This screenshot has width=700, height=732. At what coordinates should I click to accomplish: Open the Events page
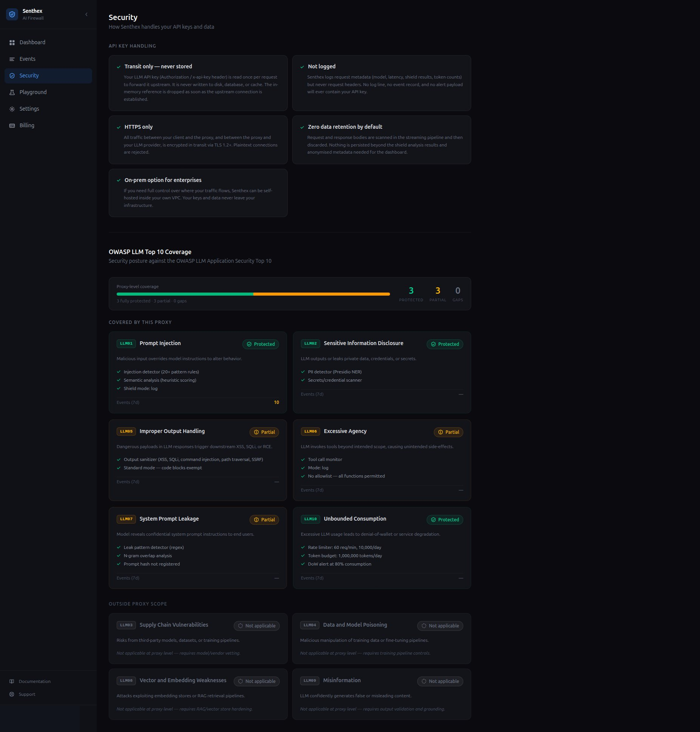coord(48,59)
